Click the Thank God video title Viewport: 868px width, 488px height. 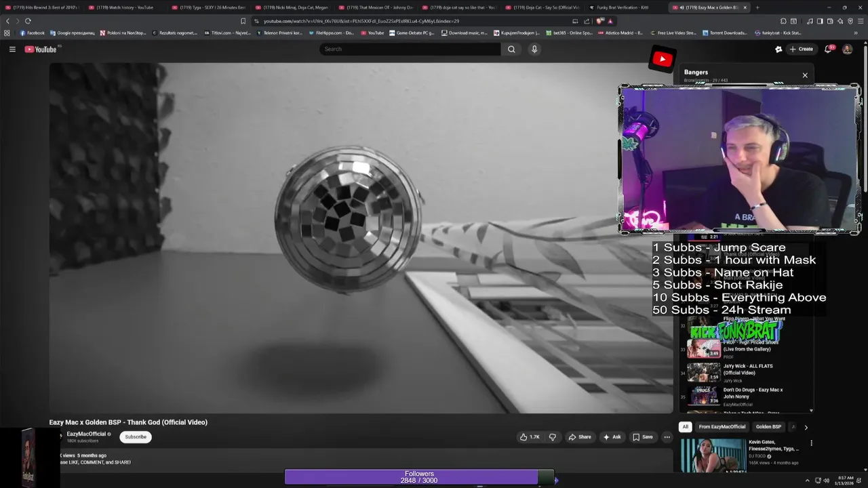coord(128,422)
